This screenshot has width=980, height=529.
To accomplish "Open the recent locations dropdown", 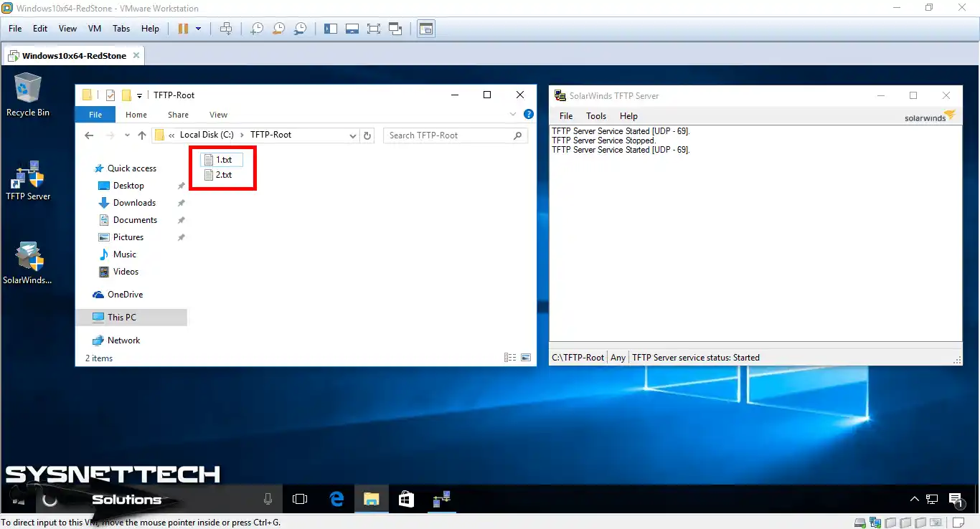I will point(127,135).
